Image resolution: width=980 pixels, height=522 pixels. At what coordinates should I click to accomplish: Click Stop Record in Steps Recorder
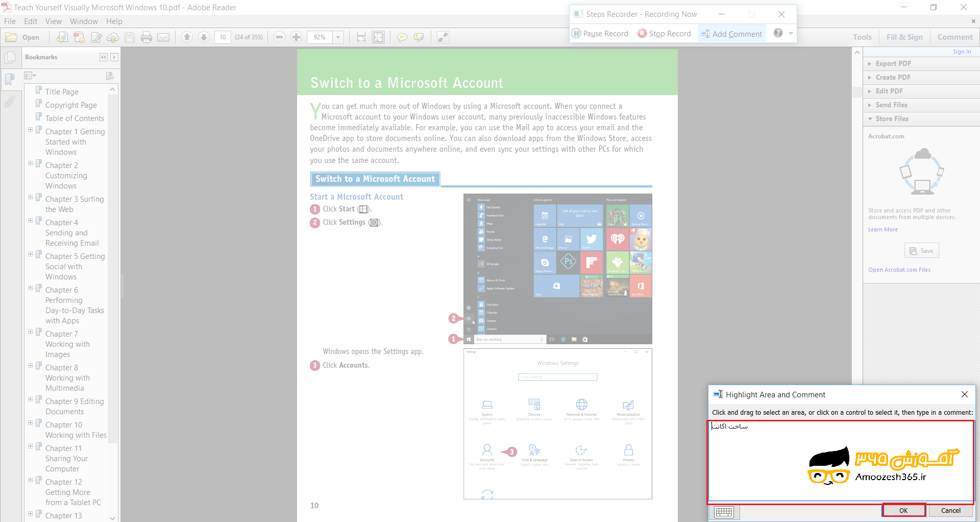(x=664, y=34)
